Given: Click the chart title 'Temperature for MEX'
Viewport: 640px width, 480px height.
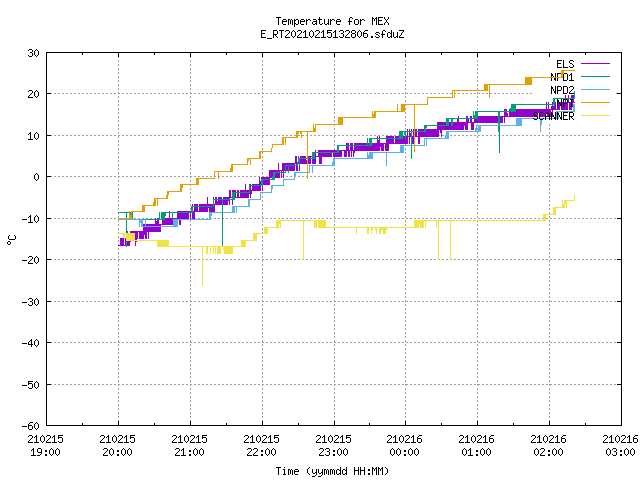Looking at the screenshot, I should 332,21.
